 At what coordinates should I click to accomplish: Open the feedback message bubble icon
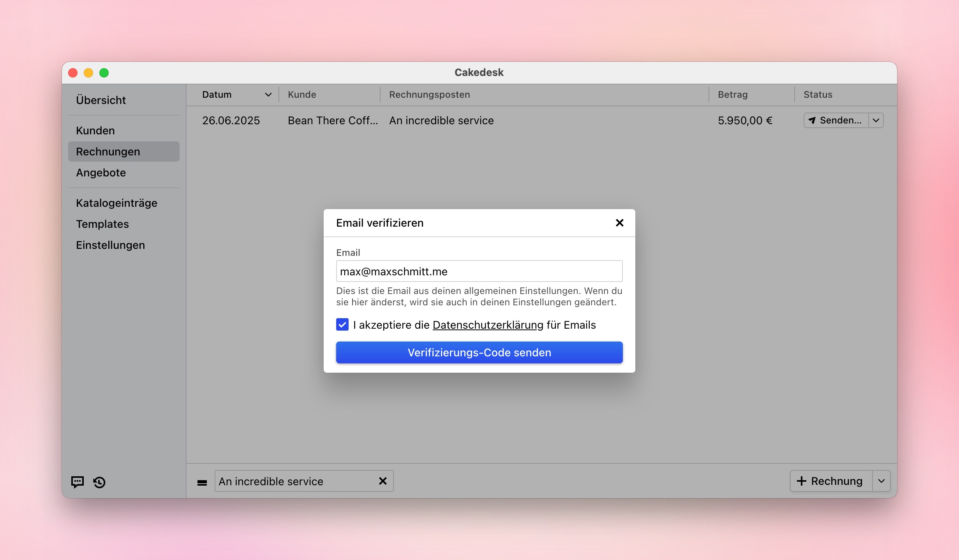[x=77, y=482]
